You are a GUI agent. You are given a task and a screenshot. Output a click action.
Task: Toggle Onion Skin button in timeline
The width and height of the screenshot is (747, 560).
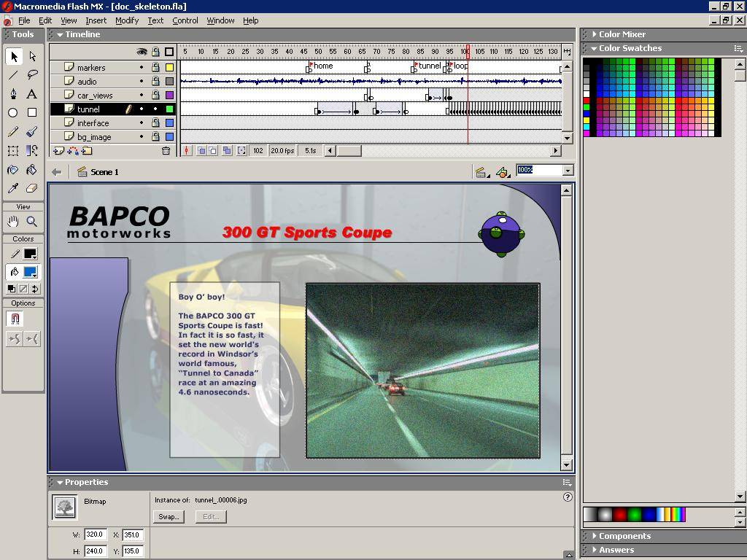coord(201,150)
